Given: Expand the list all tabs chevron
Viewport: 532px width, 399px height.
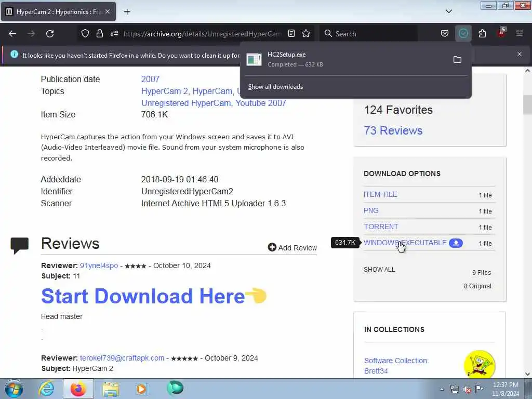Looking at the screenshot, I should 448,11.
